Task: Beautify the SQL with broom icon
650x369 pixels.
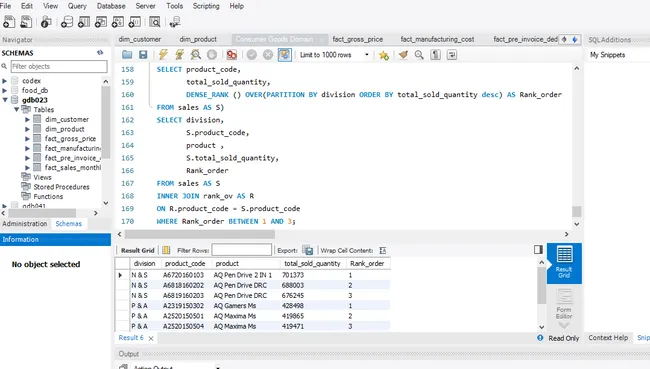Action: coord(403,55)
